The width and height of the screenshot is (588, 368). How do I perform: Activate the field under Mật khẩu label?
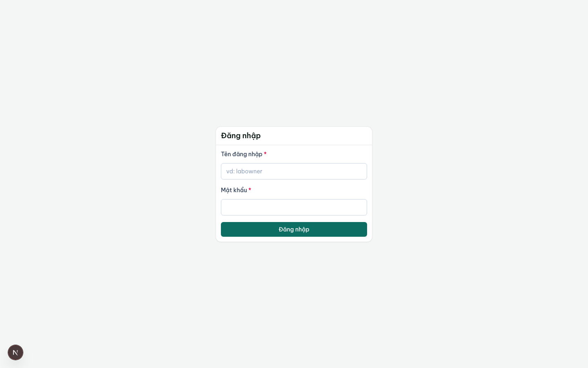(294, 207)
